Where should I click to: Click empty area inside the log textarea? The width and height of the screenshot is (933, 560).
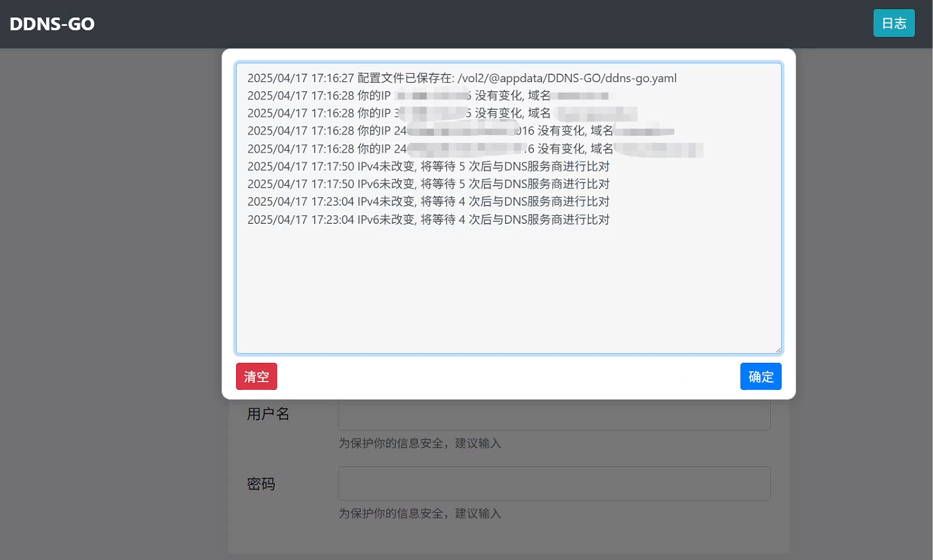(x=508, y=291)
